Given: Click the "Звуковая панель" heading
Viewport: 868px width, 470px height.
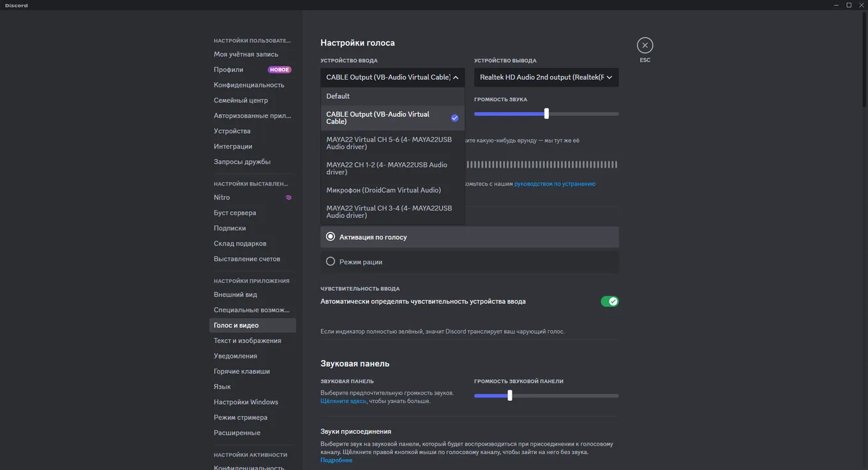Looking at the screenshot, I should click(x=355, y=364).
